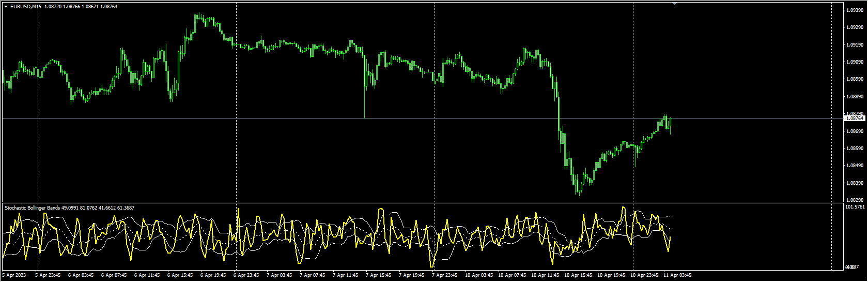Click the 1.08390 price scale label
Image resolution: width=868 pixels, height=282 pixels.
tap(855, 183)
